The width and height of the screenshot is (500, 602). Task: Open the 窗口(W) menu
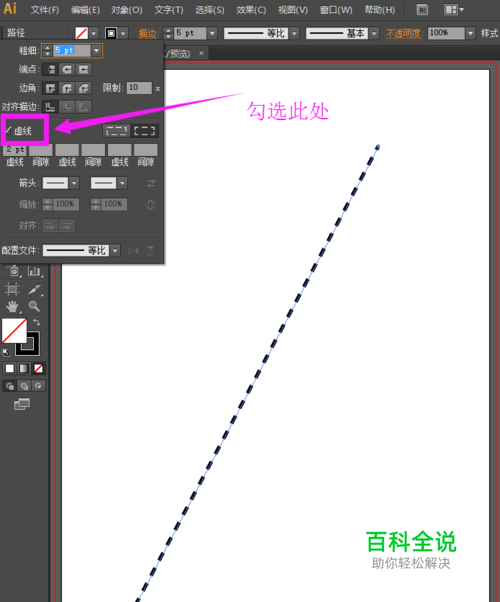(336, 10)
